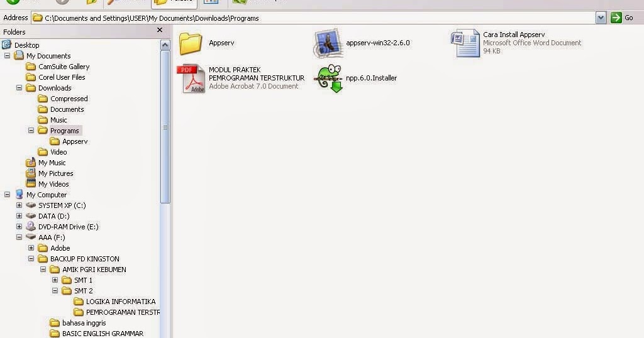This screenshot has height=338, width=644.
Task: Click the DATA (D:) drive icon
Action: click(x=31, y=215)
